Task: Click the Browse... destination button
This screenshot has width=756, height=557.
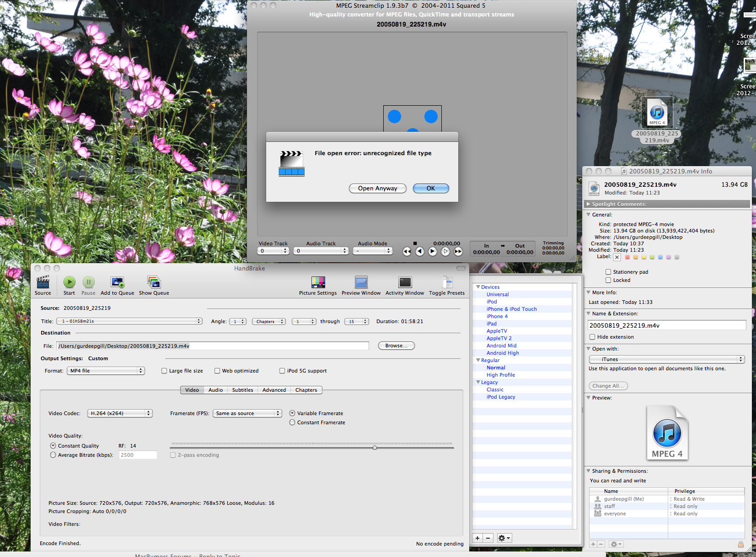Action: click(x=396, y=346)
